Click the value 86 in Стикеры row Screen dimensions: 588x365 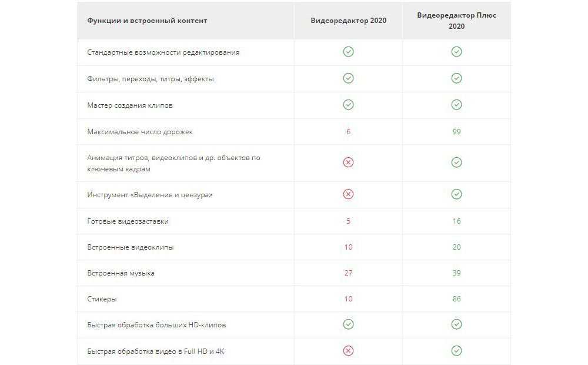pyautogui.click(x=456, y=299)
